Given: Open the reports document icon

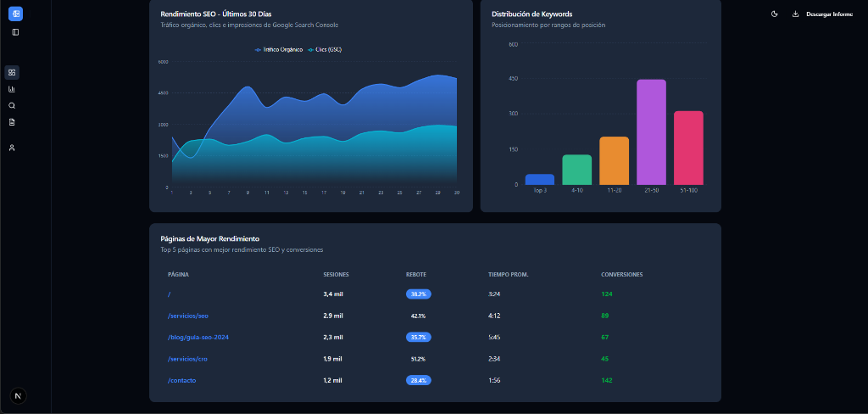Looking at the screenshot, I should click(12, 122).
